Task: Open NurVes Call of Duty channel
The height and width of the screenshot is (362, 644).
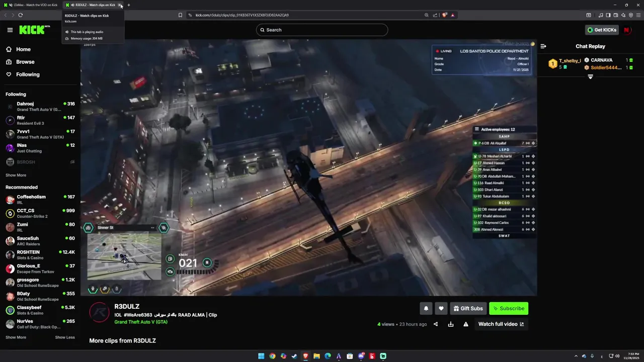Action: [40, 324]
